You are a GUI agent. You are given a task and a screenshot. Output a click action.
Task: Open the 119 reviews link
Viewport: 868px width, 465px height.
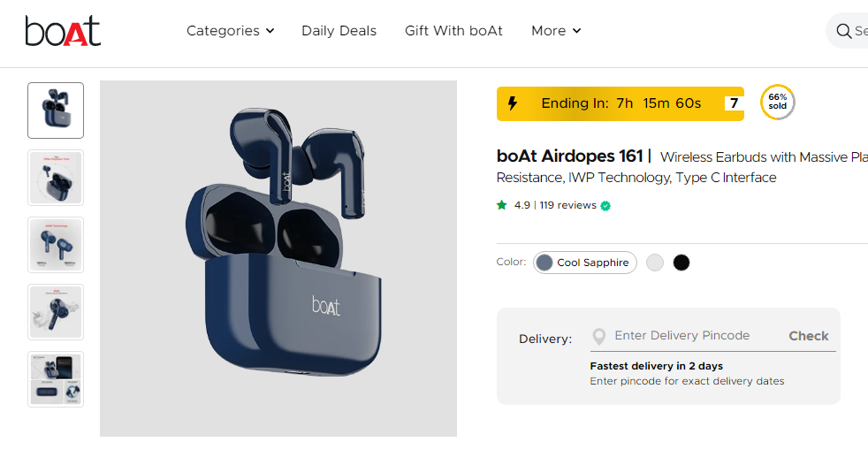click(567, 205)
